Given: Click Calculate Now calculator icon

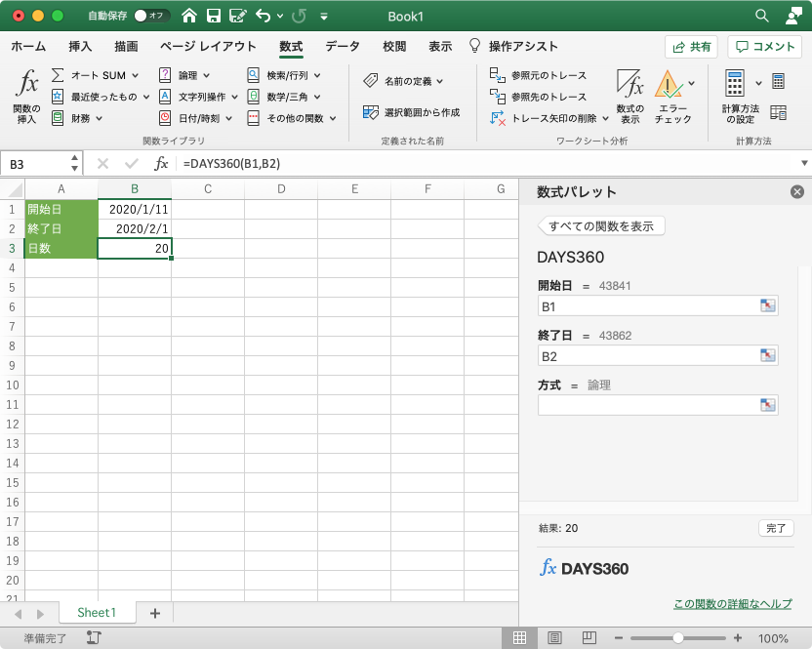Looking at the screenshot, I should (778, 81).
